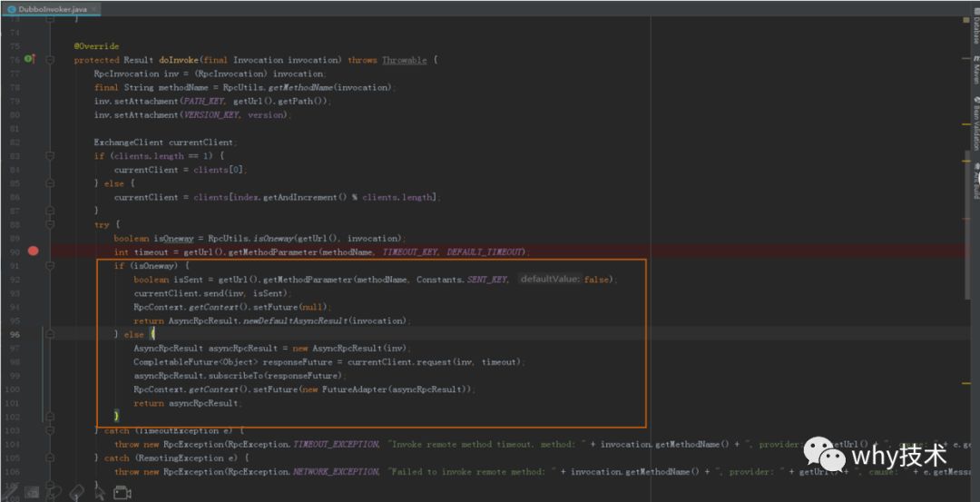The height and width of the screenshot is (502, 980).
Task: Click the green override gutter icon at line 76
Action: 29,59
